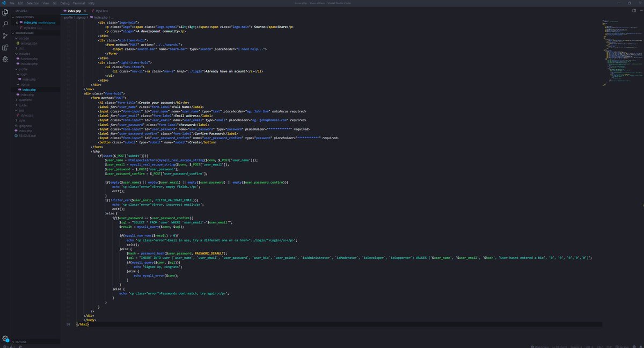Open the Extensions view
The image size is (644, 348).
[5, 47]
